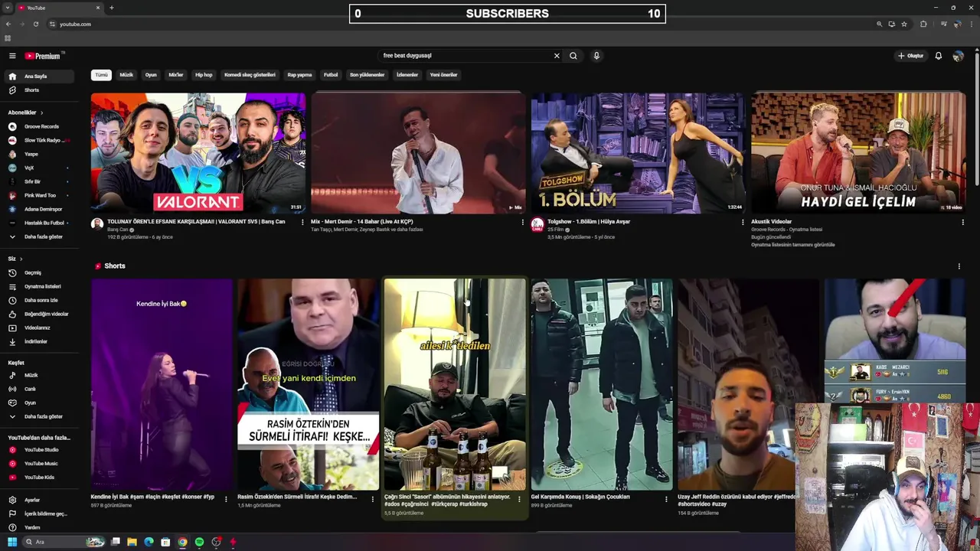Image resolution: width=980 pixels, height=551 pixels.
Task: Expand Siz section chevron
Action: [21, 259]
